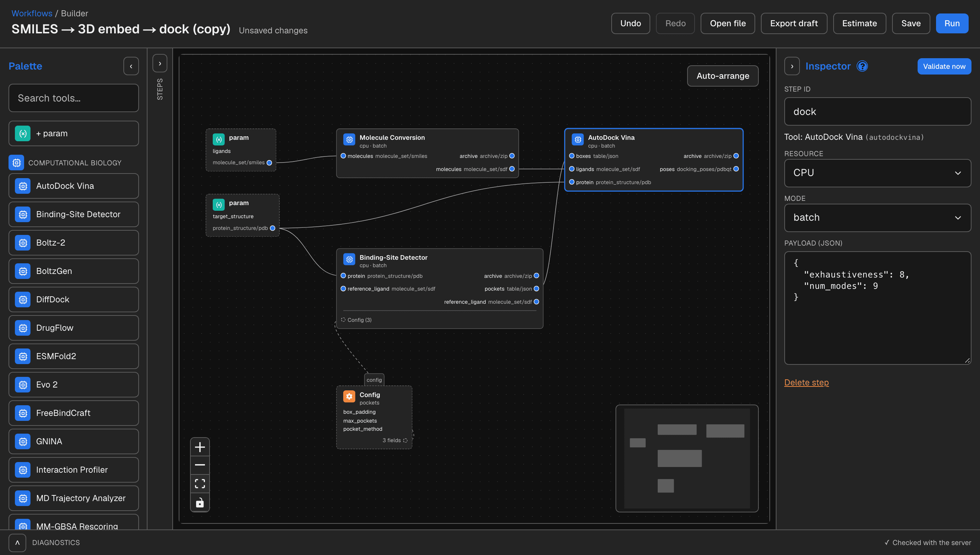Click the Search tools input field
The height and width of the screenshot is (555, 980).
[74, 98]
